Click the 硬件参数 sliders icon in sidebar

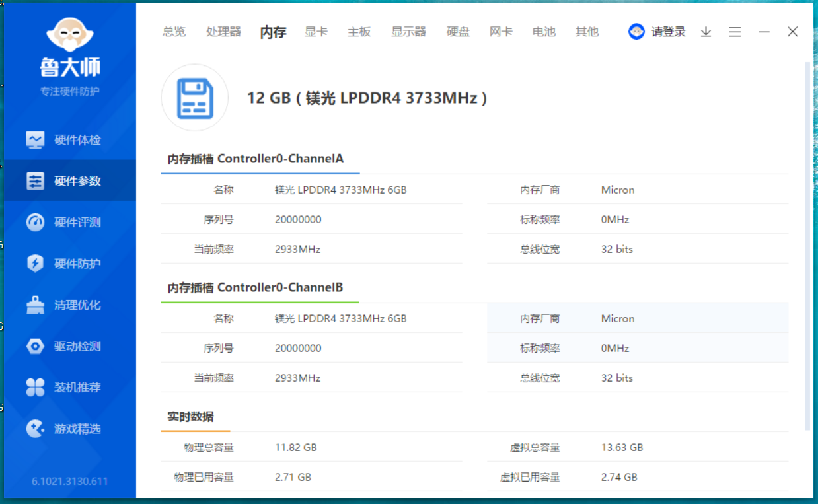[35, 181]
